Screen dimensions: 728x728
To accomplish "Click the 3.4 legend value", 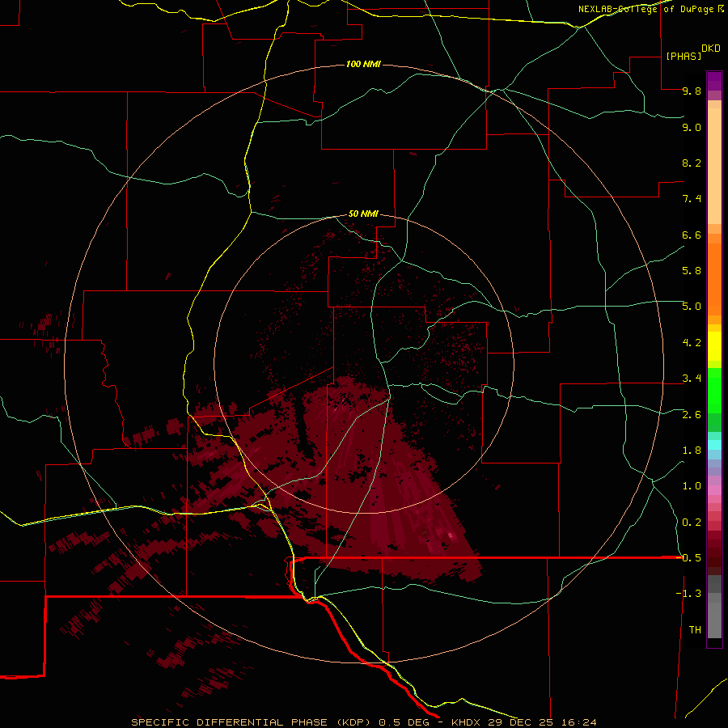I will (x=692, y=379).
